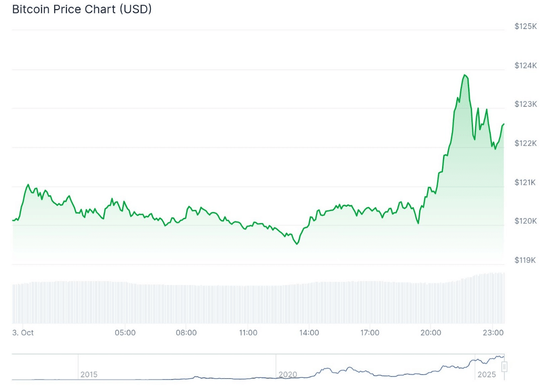
Task: Select the $122K price axis label
Action: tap(525, 144)
